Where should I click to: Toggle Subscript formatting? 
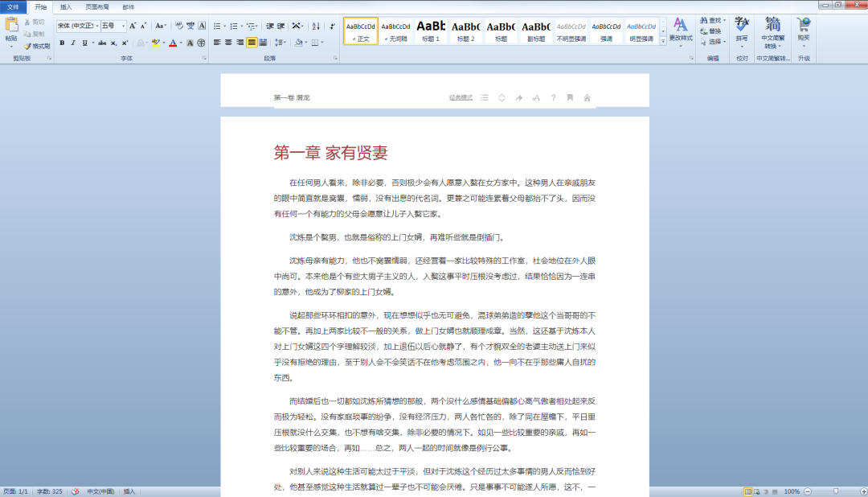[x=113, y=43]
